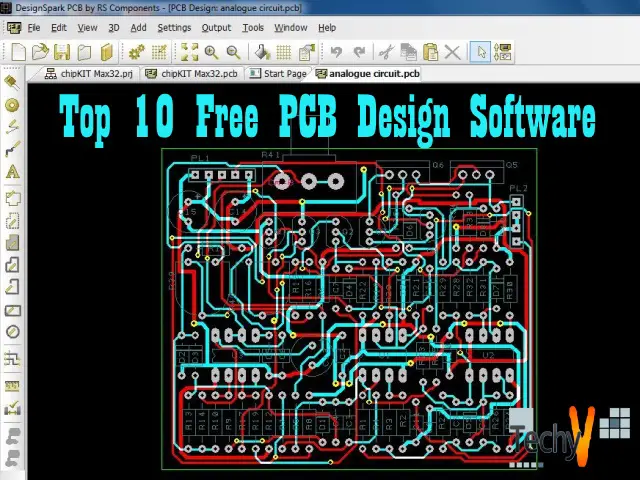
Task: Select the open shape line tool
Action: click(x=13, y=287)
